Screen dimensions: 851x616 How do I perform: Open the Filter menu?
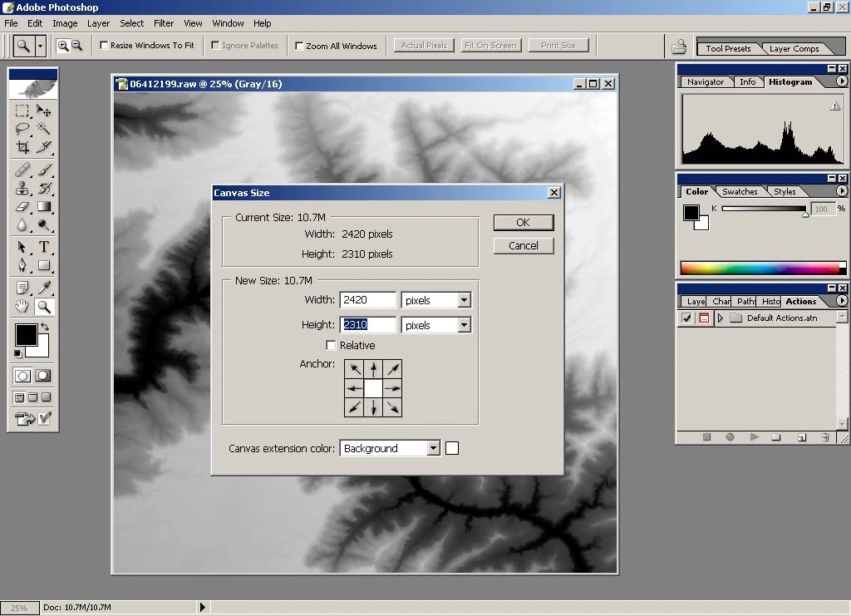[164, 23]
